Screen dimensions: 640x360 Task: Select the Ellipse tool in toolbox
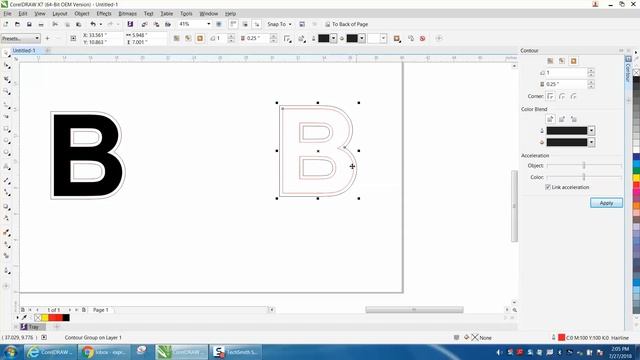pos(7,141)
